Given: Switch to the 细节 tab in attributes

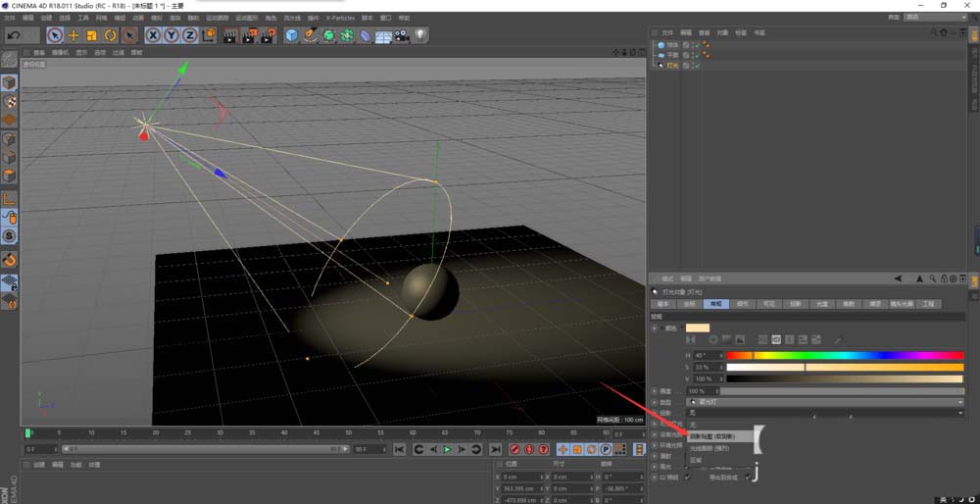Looking at the screenshot, I should click(742, 304).
